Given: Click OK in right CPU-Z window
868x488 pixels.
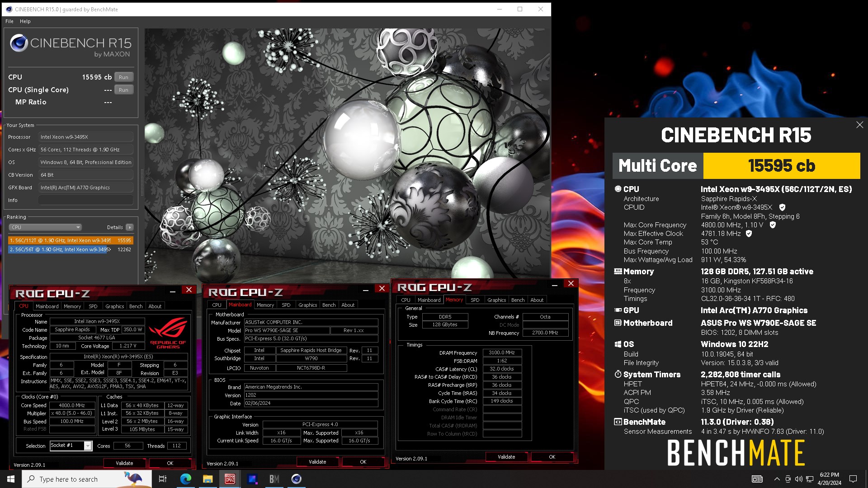Looking at the screenshot, I should 552,457.
